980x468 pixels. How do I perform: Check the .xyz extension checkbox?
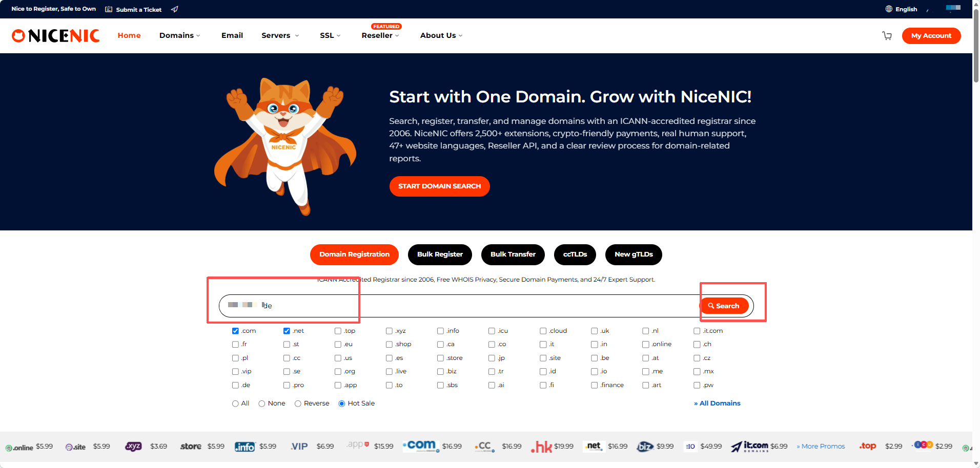(389, 331)
